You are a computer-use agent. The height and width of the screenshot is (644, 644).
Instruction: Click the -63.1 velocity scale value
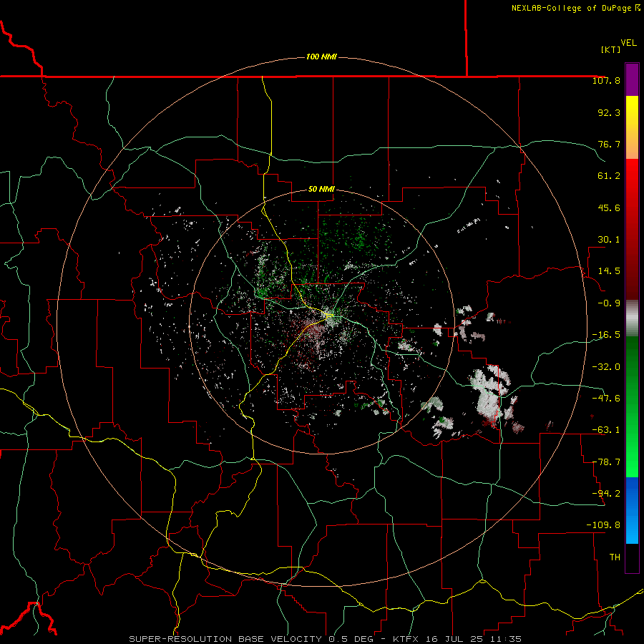606,430
